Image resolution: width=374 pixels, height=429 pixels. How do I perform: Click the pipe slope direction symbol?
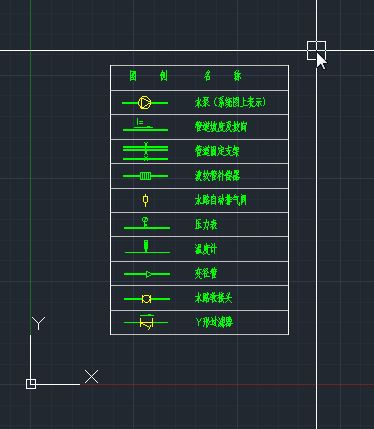coord(145,125)
